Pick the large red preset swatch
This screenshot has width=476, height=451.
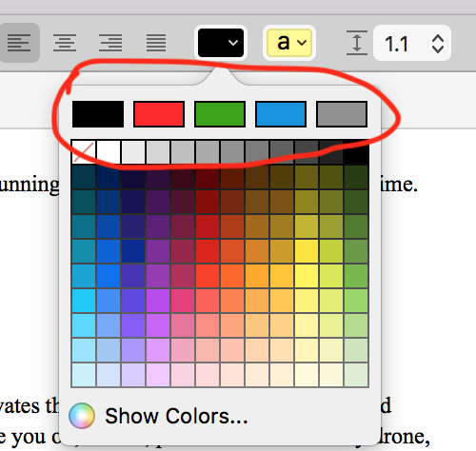[x=159, y=114]
